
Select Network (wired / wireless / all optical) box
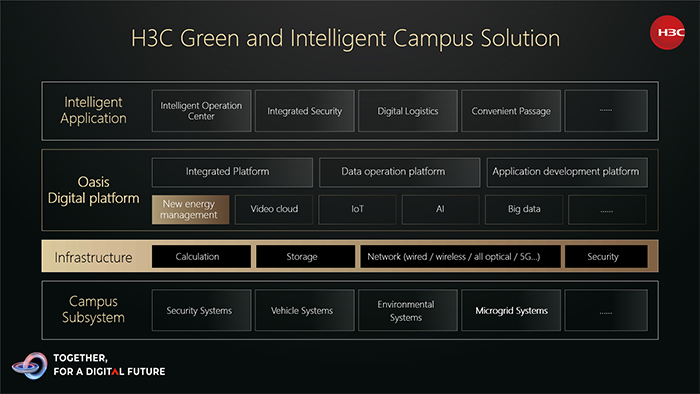coord(460,257)
